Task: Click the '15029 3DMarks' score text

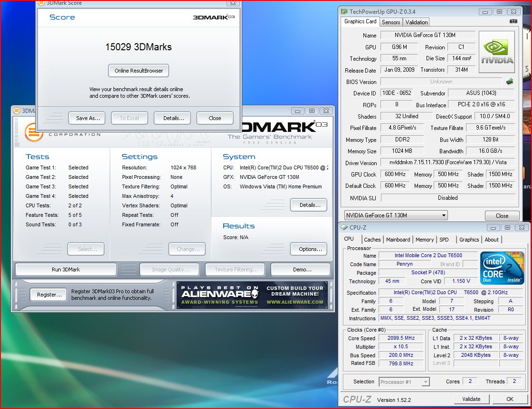Action: [x=138, y=47]
